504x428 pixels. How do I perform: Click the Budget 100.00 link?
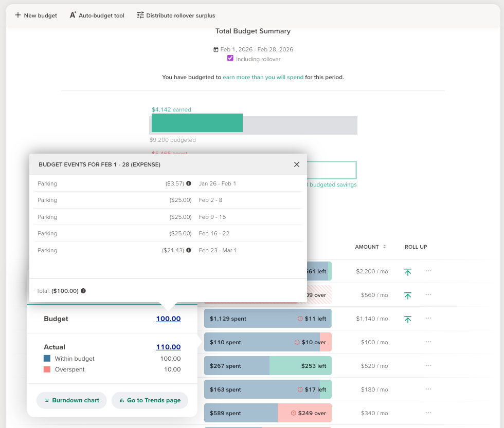tap(168, 319)
